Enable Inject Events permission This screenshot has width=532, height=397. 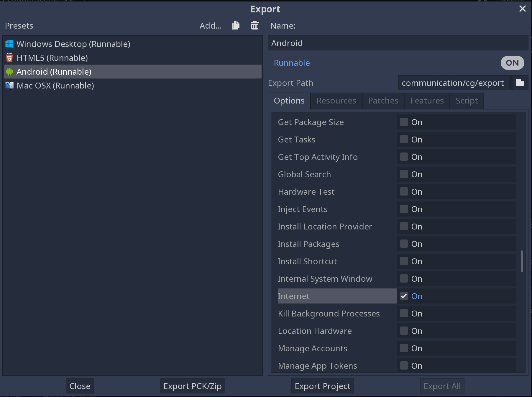(x=404, y=209)
